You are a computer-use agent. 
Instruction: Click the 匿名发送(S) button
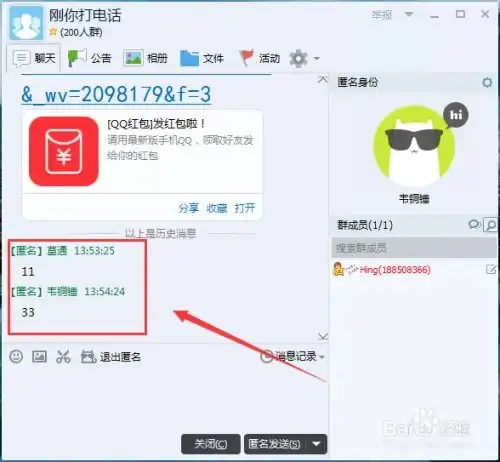click(x=275, y=444)
